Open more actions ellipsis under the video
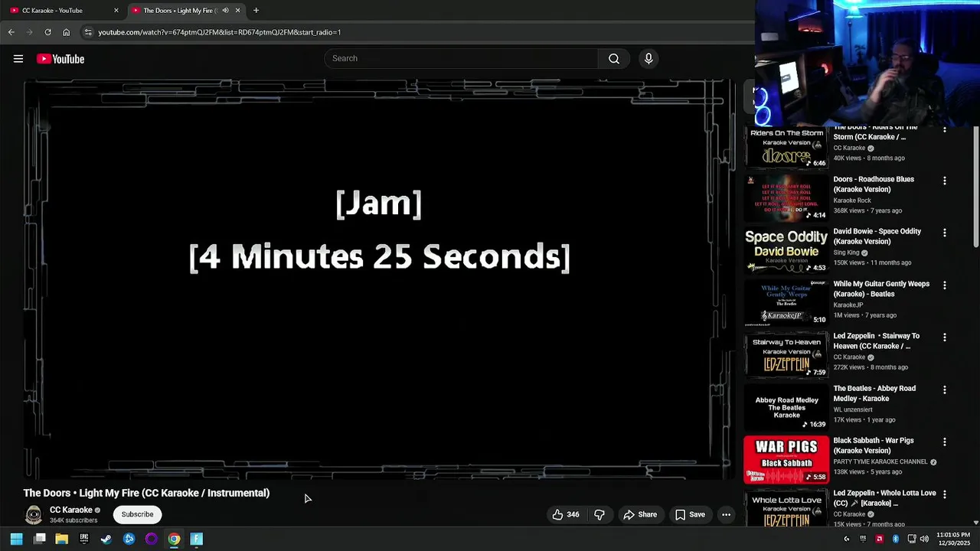 pos(726,515)
